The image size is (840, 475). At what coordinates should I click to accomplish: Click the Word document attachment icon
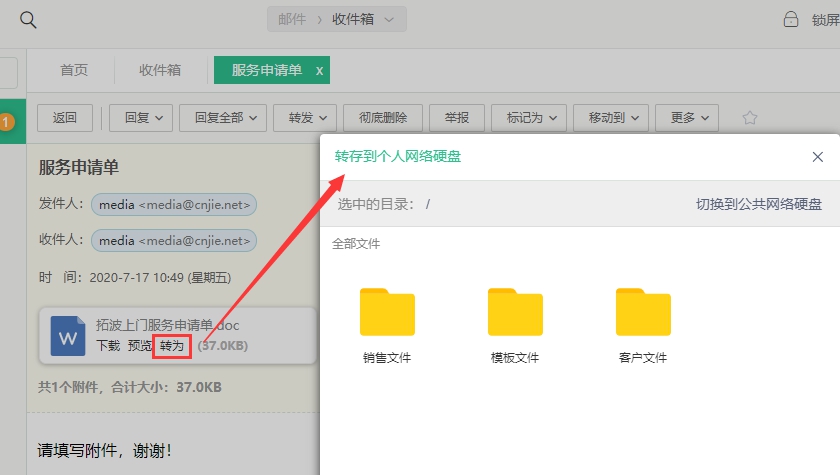(68, 336)
